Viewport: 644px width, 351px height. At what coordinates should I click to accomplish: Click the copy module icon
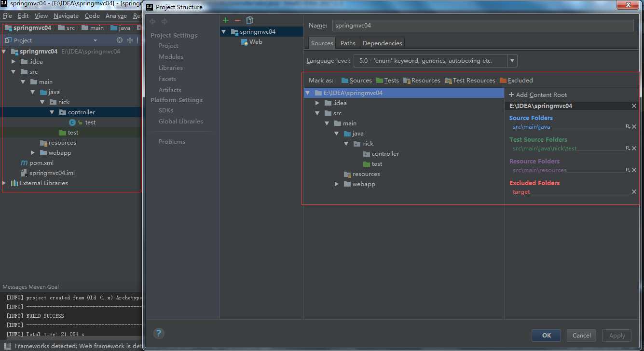tap(250, 20)
